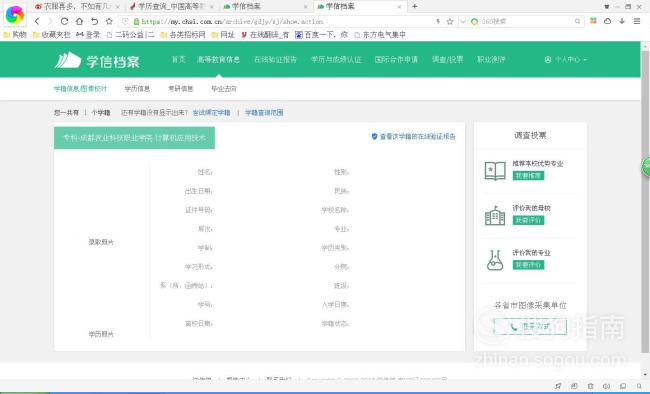This screenshot has height=394, width=650.
Task: Click the school building icon 评价我的母校
Action: pos(495,215)
